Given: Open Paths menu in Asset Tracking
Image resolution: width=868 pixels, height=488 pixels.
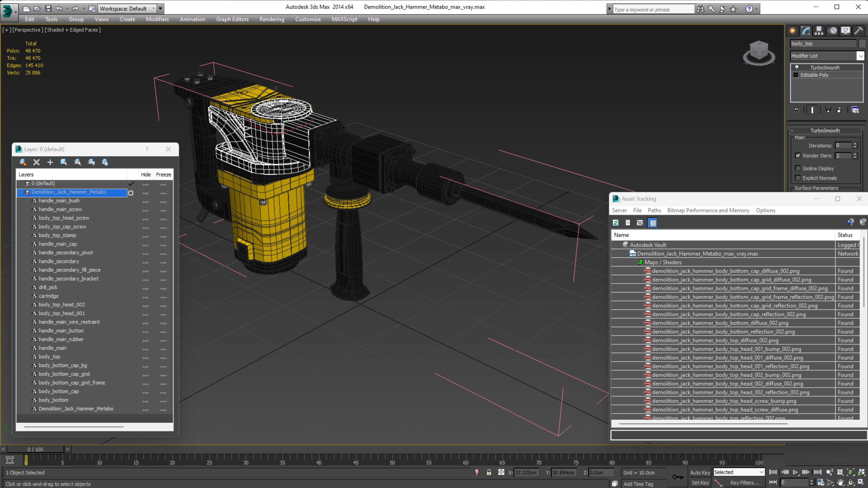Looking at the screenshot, I should pyautogui.click(x=654, y=210).
